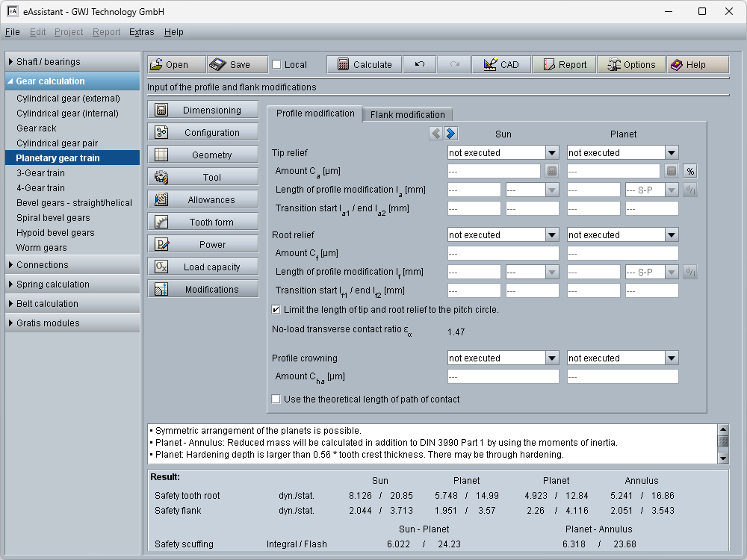Open the Help book button
The height and width of the screenshot is (560, 747).
tap(698, 65)
